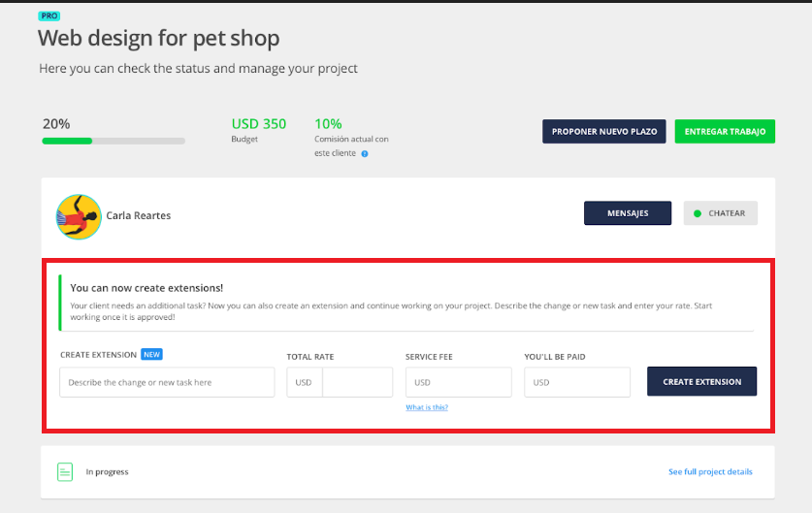812x513 pixels.
Task: Click the NEW badge beside Create Extension
Action: [151, 356]
